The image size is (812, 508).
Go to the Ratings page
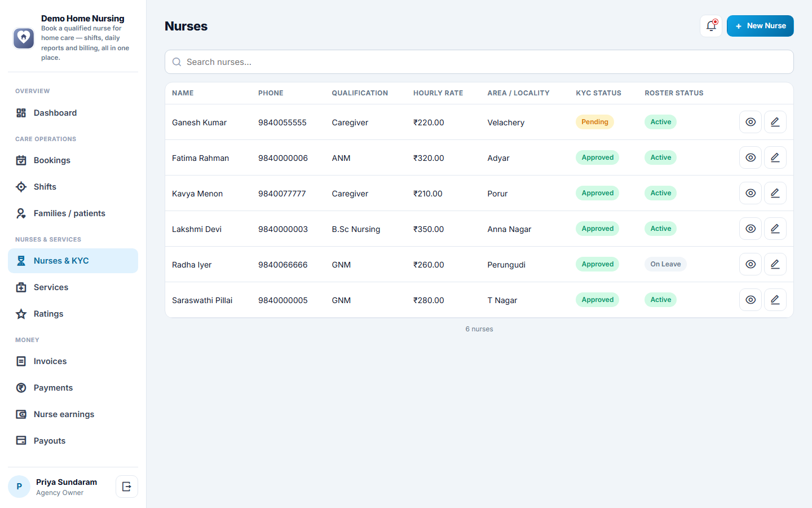[73, 314]
